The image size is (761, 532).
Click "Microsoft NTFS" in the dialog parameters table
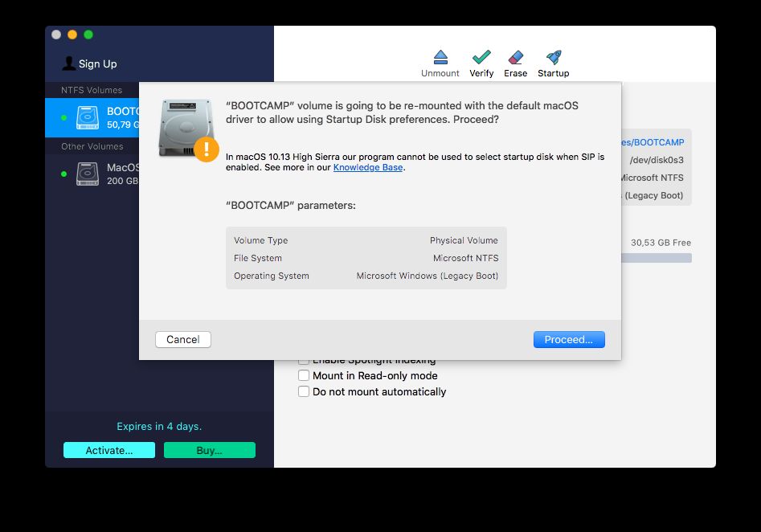[466, 258]
